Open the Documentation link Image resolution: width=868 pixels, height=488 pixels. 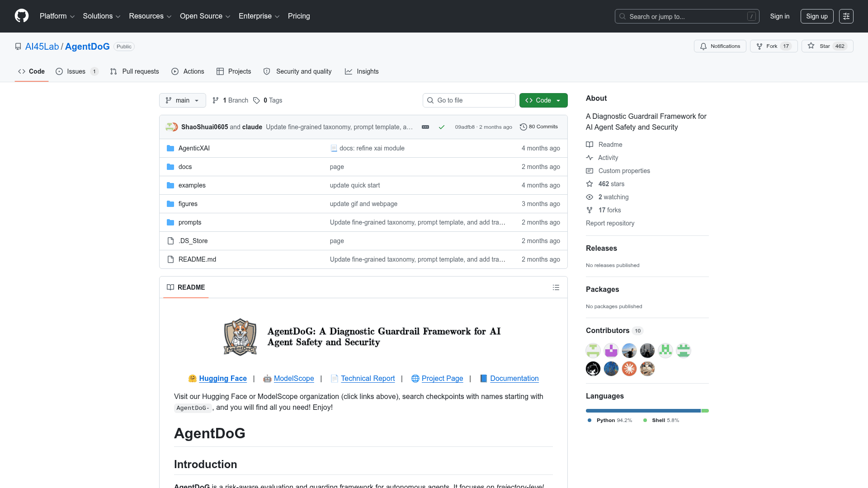coord(514,379)
